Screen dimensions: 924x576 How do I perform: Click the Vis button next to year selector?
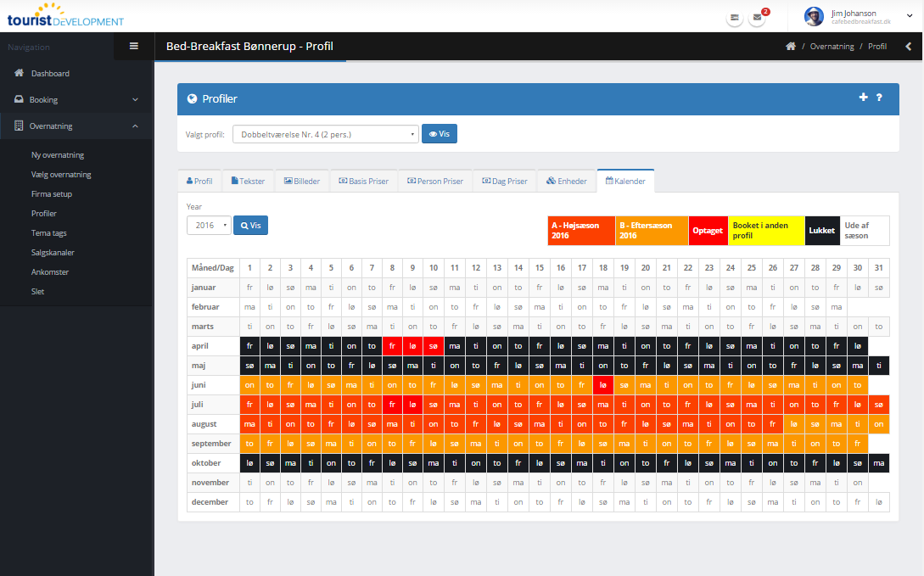pyautogui.click(x=250, y=226)
